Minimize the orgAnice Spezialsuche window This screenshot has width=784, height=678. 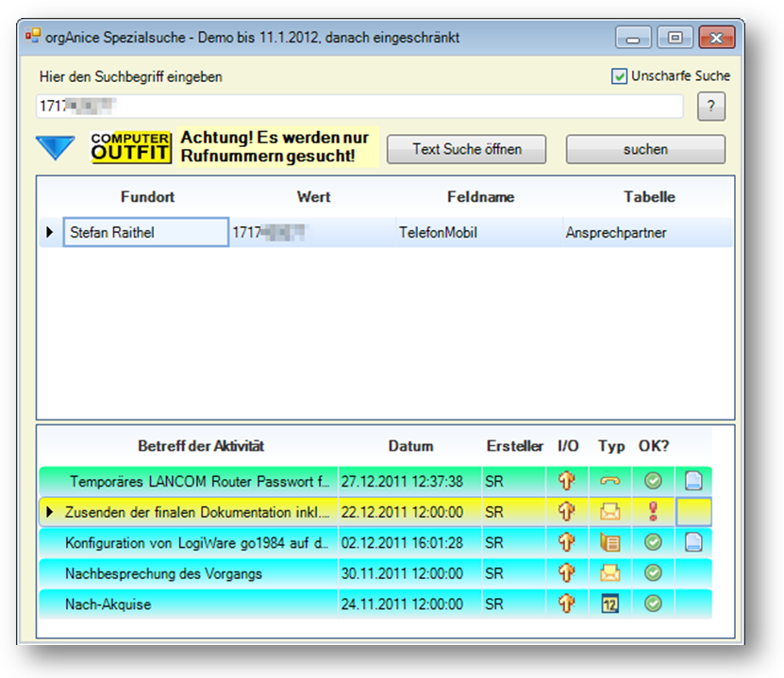pyautogui.click(x=633, y=38)
